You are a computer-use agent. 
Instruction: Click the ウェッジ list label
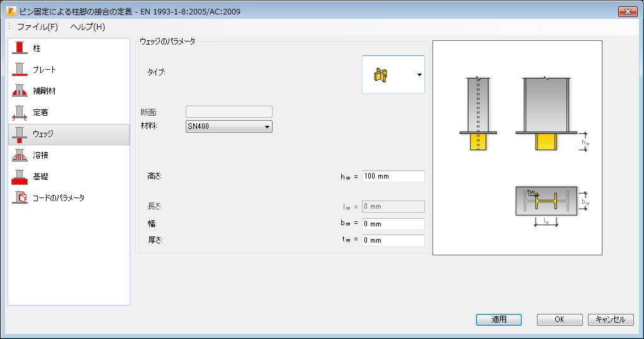[x=43, y=134]
